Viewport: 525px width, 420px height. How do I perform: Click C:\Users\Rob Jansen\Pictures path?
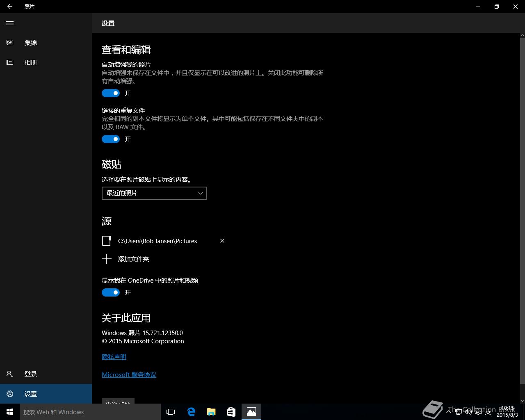point(157,241)
